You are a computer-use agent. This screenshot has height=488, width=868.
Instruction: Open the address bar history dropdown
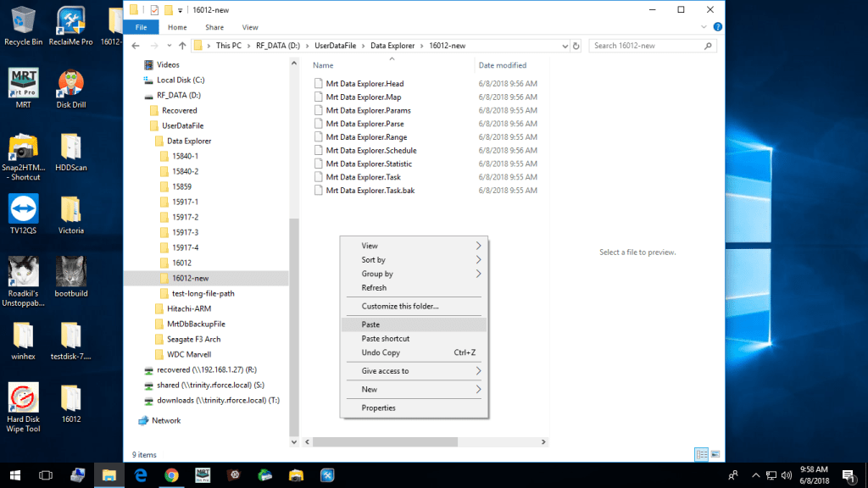565,46
